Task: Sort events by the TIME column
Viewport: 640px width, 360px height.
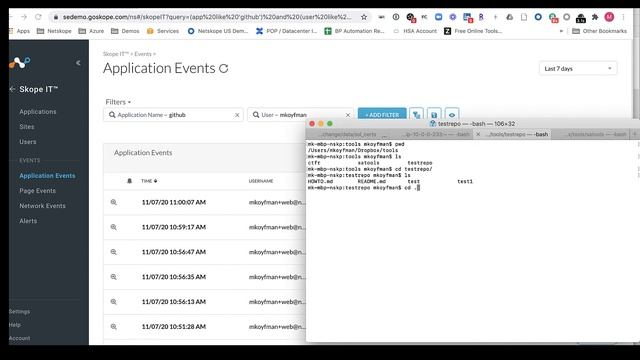Action: tap(149, 181)
